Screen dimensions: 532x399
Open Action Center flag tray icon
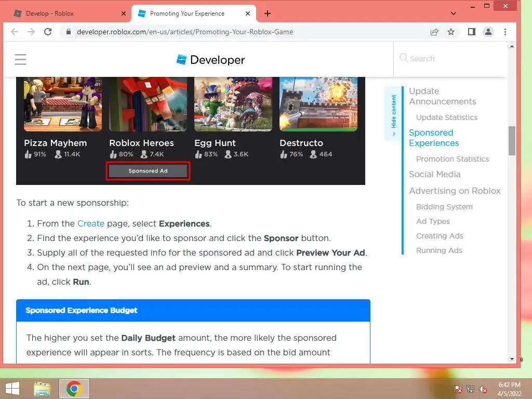[x=458, y=389]
